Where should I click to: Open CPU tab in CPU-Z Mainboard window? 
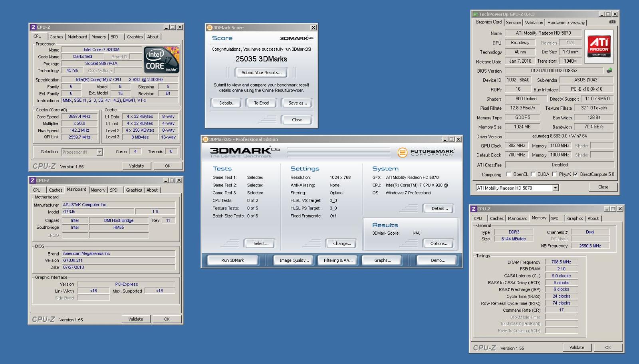tap(37, 190)
